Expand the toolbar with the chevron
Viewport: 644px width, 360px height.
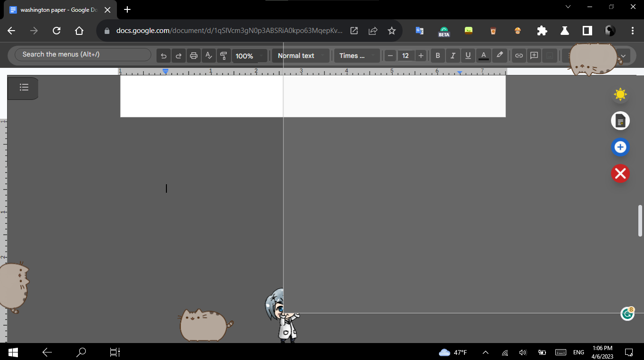coord(623,56)
